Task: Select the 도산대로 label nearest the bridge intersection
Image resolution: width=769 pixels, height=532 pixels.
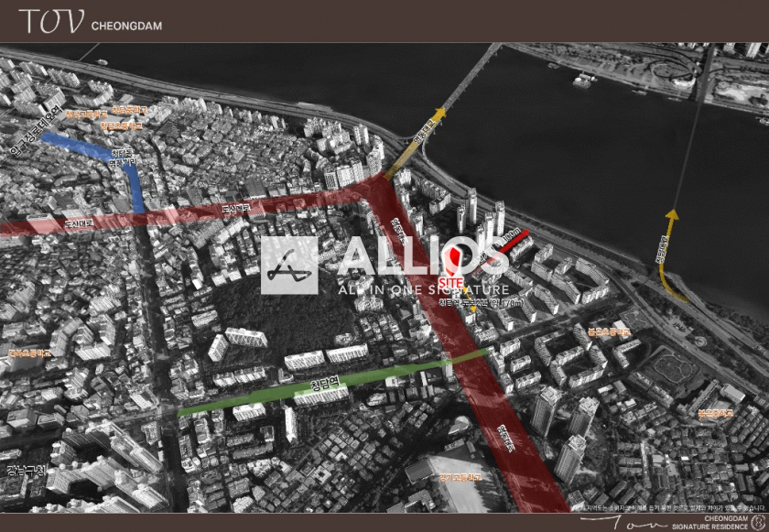Action: [236, 209]
